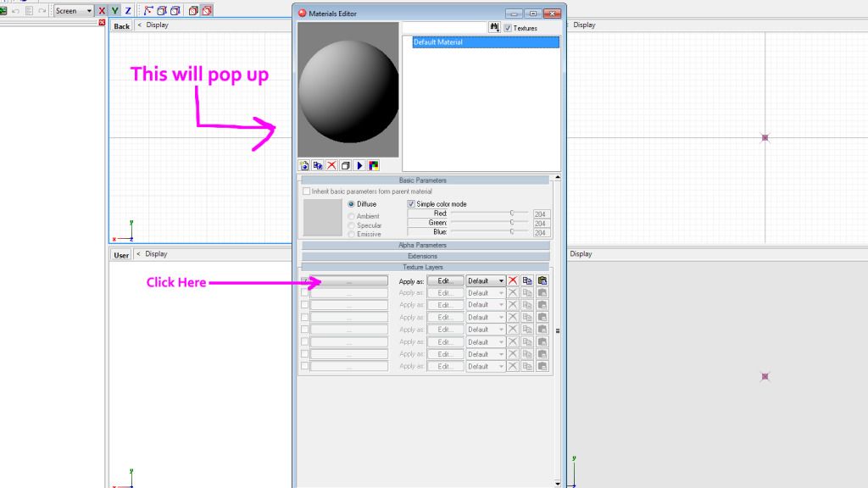The image size is (868, 488).
Task: Adjust the Blue color slider
Action: pyautogui.click(x=489, y=232)
